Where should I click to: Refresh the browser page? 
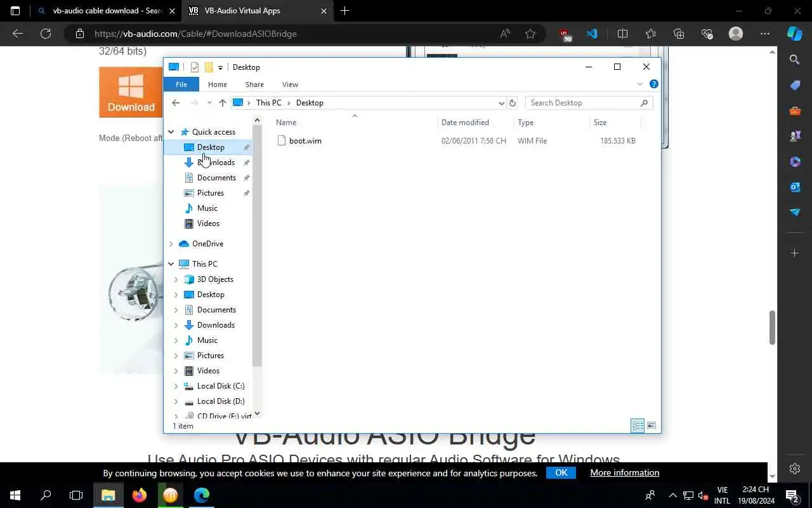[x=46, y=34]
